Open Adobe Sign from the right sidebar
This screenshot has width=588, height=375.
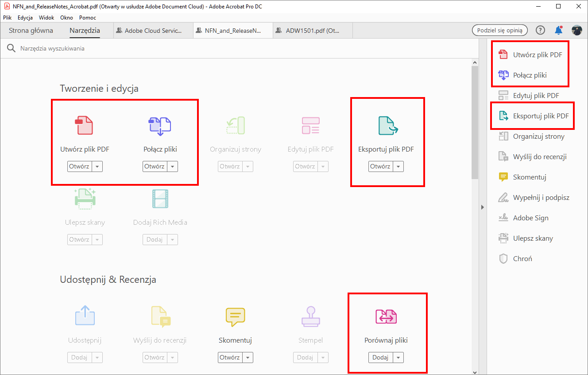(524, 218)
